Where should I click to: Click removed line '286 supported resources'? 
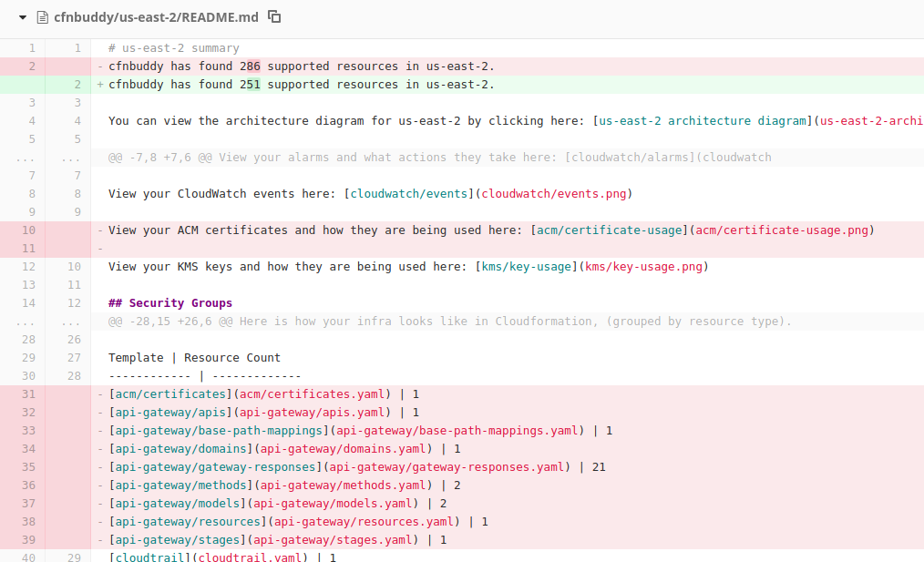pyautogui.click(x=302, y=66)
